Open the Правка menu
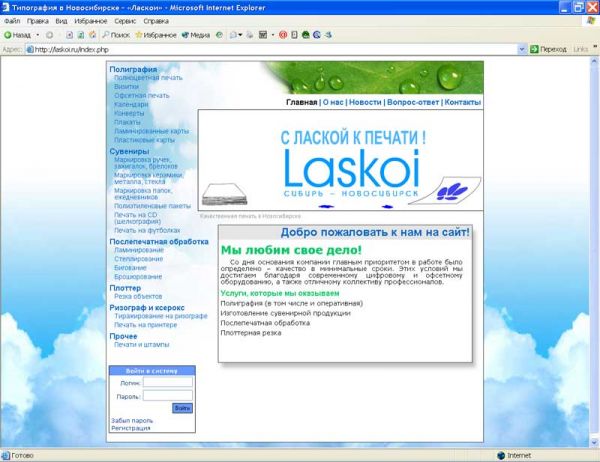The image size is (600, 462). 38,21
